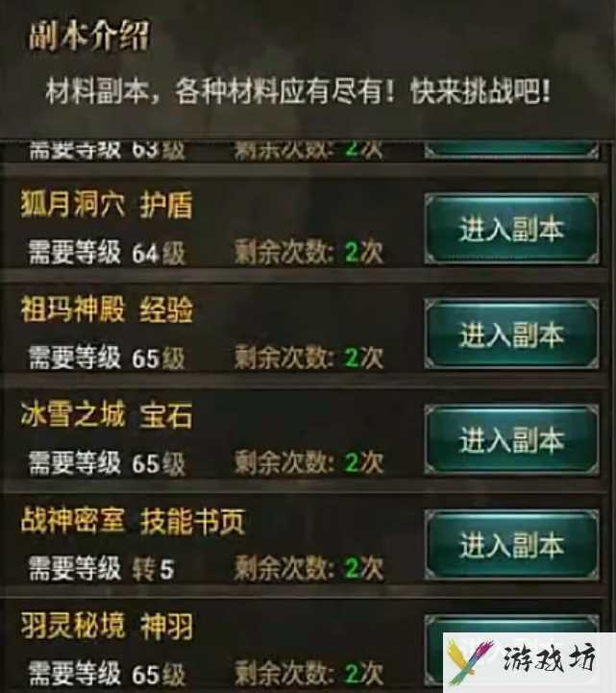Enter the 狐月洞穴 护盾 dungeon

(x=511, y=229)
